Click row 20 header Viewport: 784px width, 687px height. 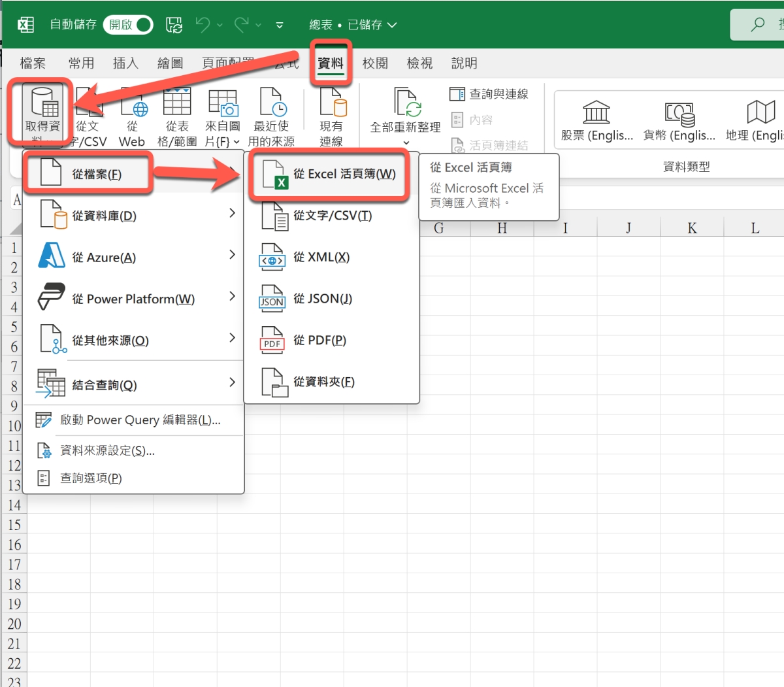[x=14, y=624]
